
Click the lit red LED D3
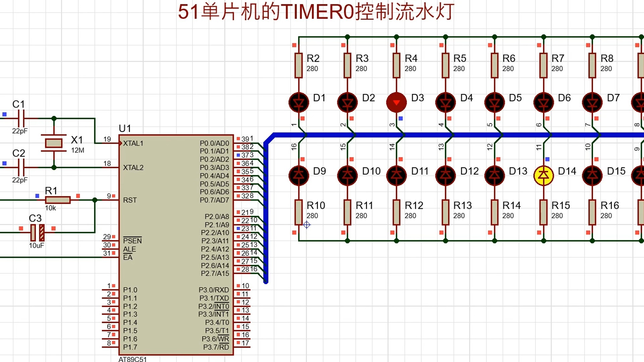(396, 102)
